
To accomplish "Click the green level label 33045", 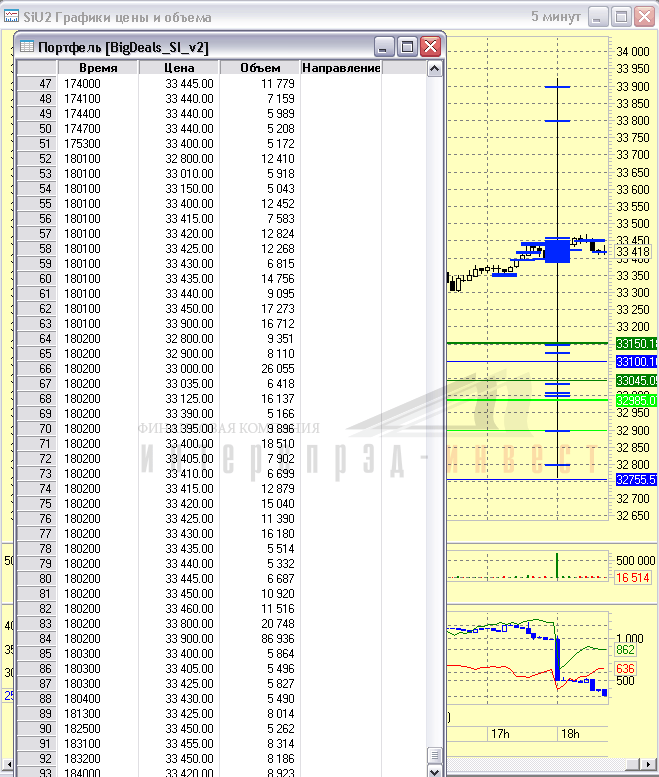I will pyautogui.click(x=636, y=381).
